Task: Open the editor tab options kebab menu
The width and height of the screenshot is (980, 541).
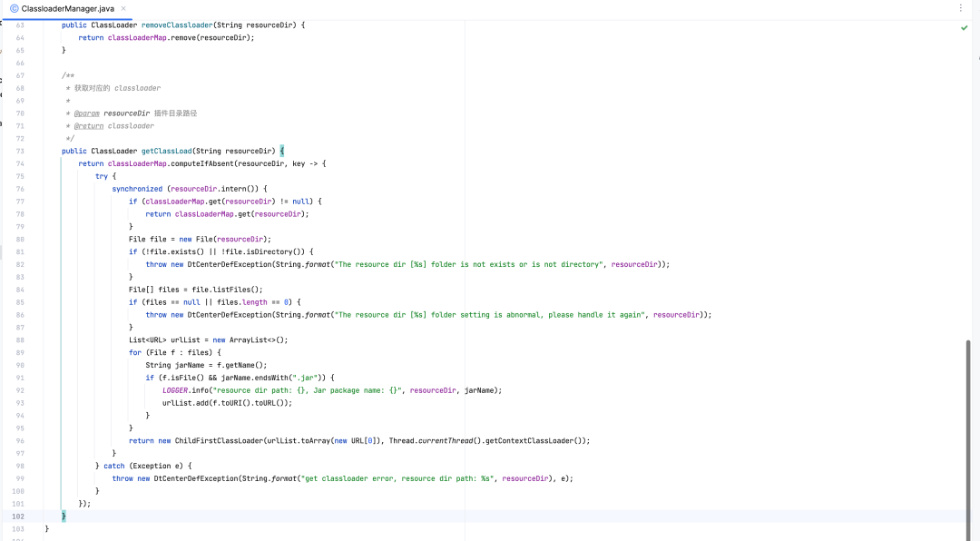Action: pos(961,7)
